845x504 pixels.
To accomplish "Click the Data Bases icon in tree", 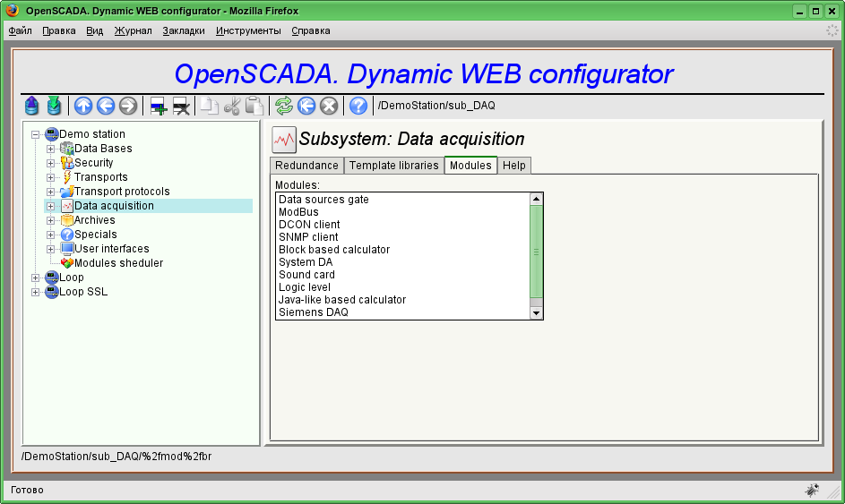I will (x=67, y=149).
